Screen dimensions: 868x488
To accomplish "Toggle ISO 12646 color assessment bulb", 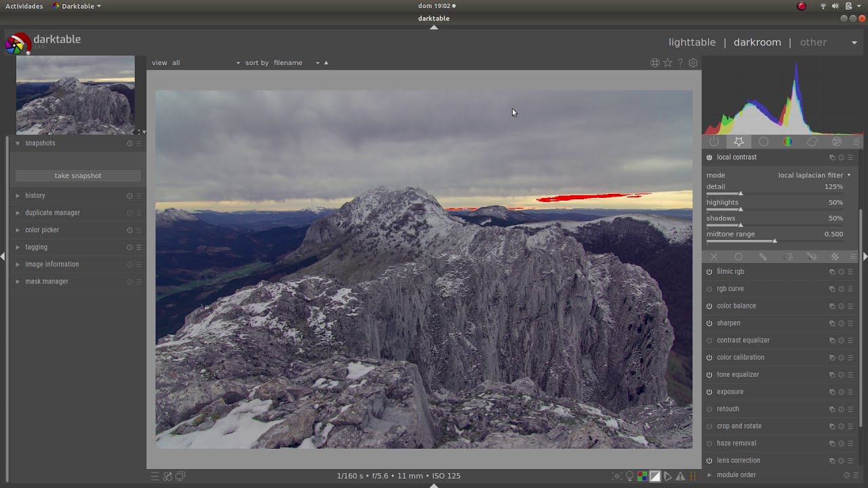I will 629,476.
